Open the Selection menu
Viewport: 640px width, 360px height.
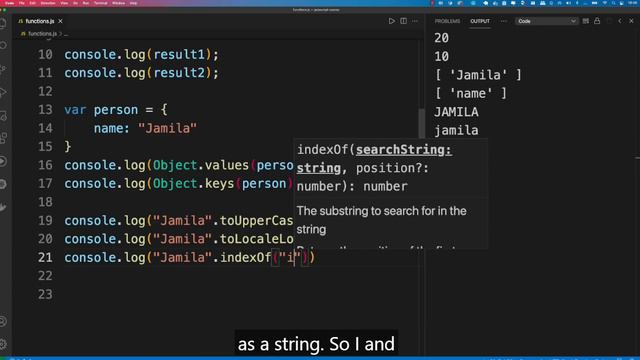[x=48, y=3]
